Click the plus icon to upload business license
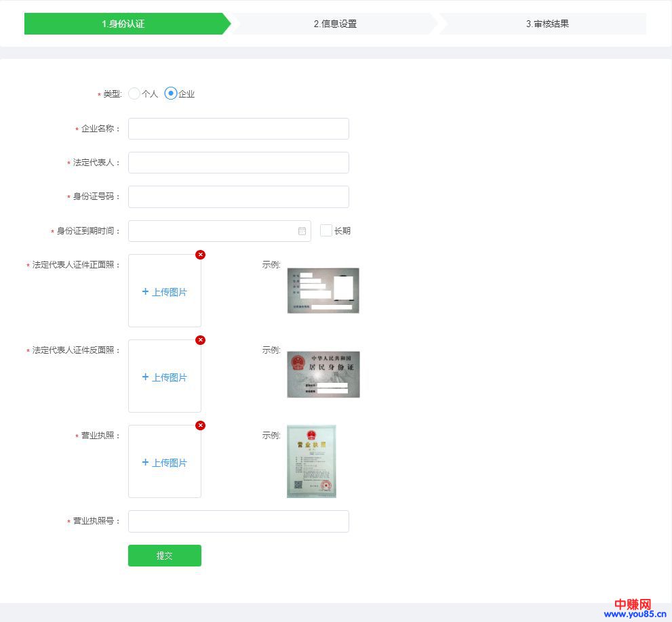Viewport: 672px width, 622px height. tap(145, 463)
